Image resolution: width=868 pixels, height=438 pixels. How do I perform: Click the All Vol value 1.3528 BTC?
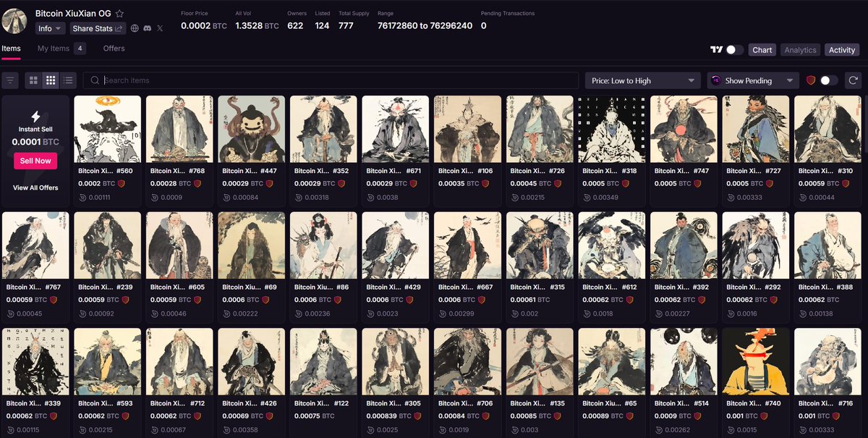click(x=257, y=26)
